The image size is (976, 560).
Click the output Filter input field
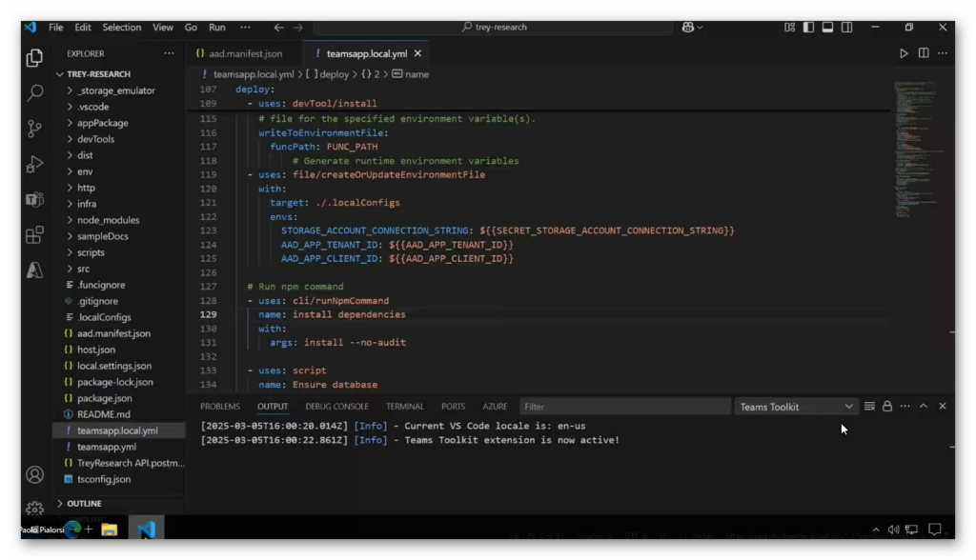[x=625, y=407]
